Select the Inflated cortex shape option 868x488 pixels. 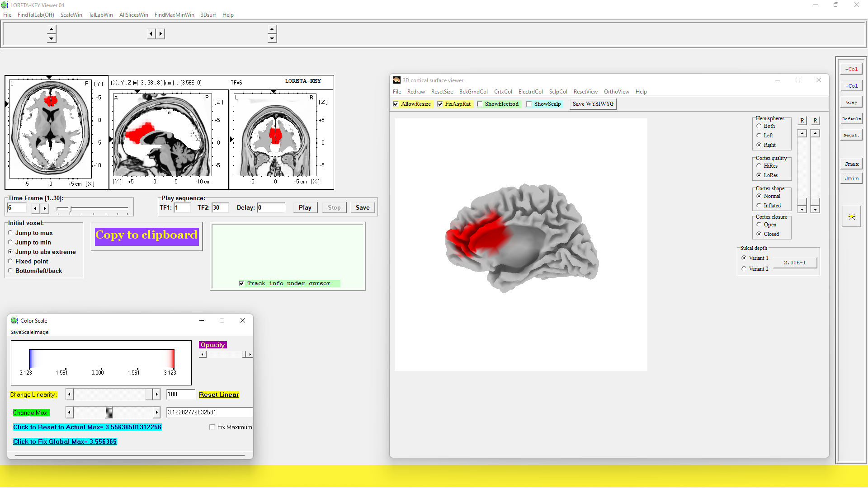point(759,206)
